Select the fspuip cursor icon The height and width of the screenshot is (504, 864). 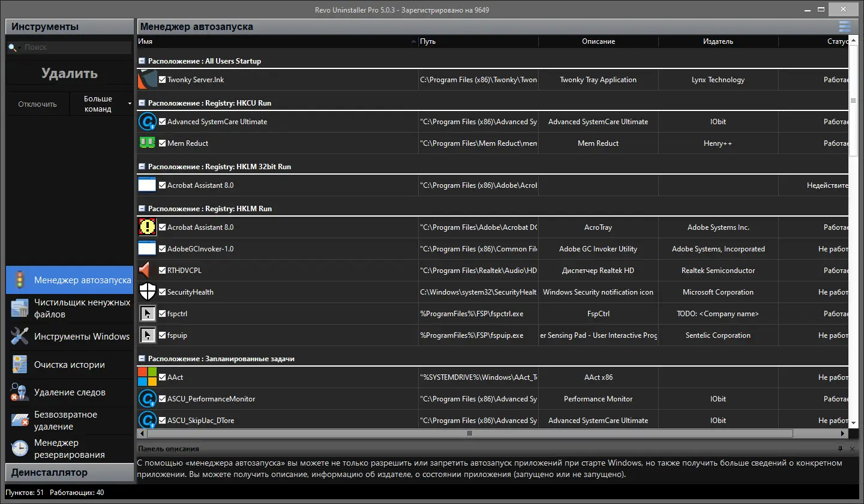coord(147,335)
